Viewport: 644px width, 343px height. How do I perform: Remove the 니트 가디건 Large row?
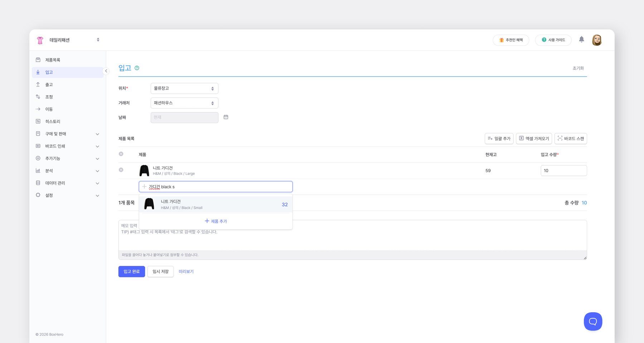click(121, 170)
